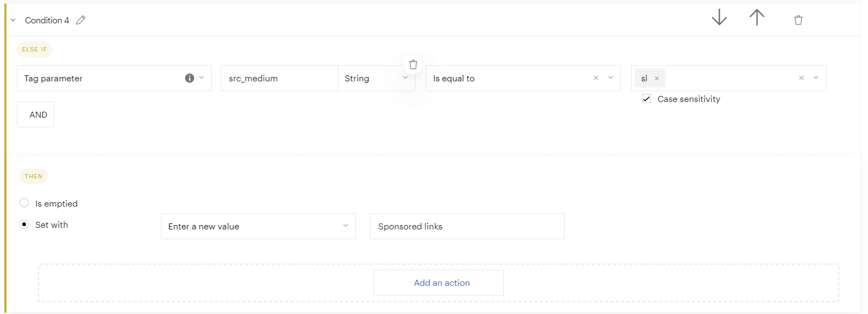The height and width of the screenshot is (314, 868).
Task: Remove the 'sl' value tag
Action: [x=657, y=79]
